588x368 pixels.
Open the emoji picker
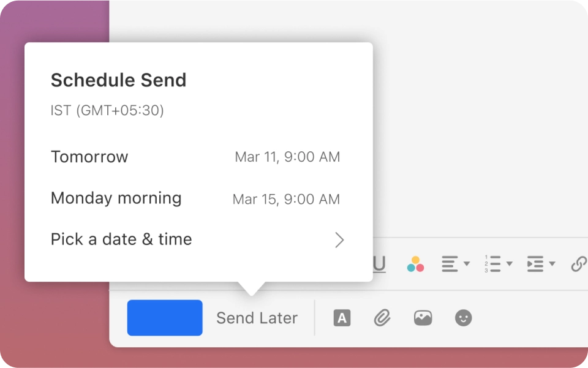(x=464, y=318)
